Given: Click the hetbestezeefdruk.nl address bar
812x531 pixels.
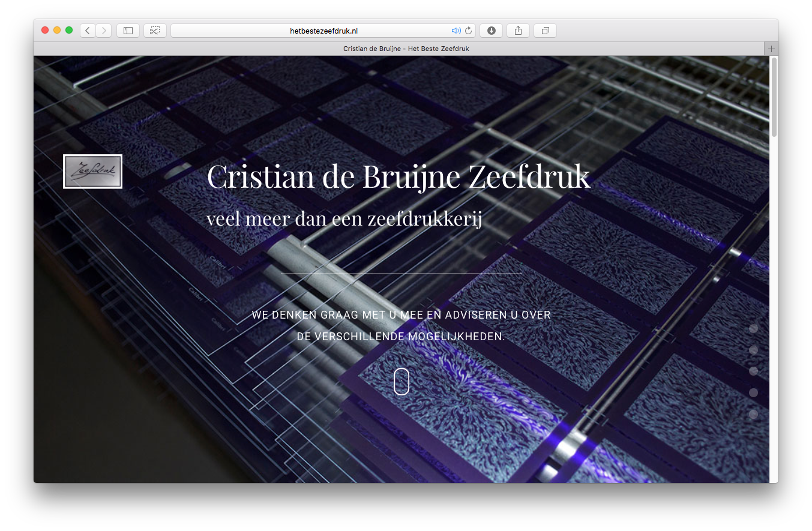Looking at the screenshot, I should [323, 31].
